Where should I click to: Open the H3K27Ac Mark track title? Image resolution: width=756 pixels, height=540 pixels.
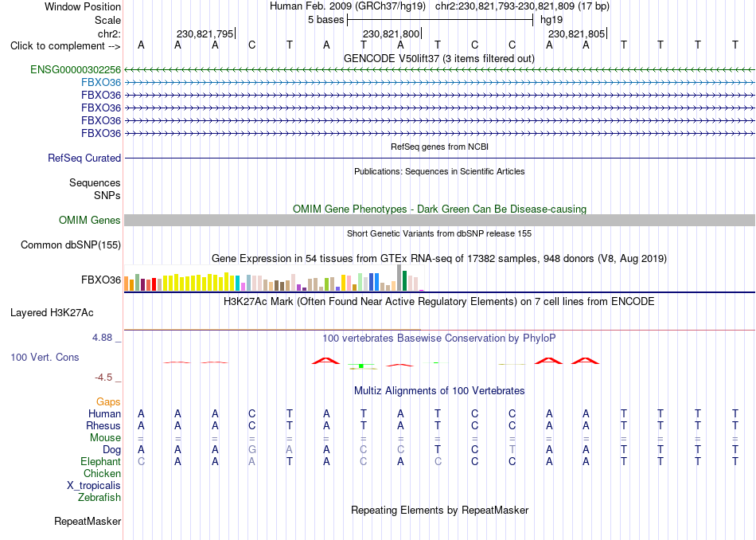click(439, 302)
